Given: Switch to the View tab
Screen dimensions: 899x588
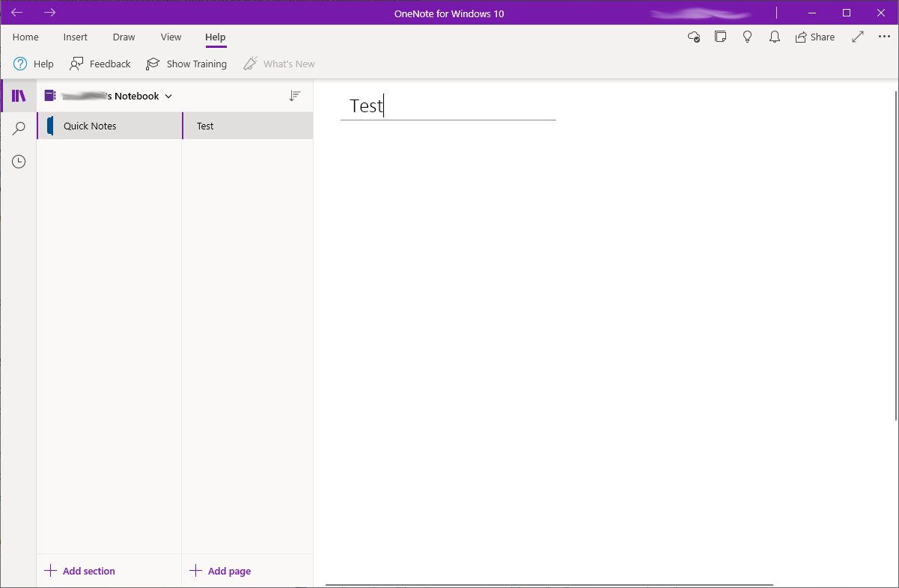Looking at the screenshot, I should [x=171, y=37].
